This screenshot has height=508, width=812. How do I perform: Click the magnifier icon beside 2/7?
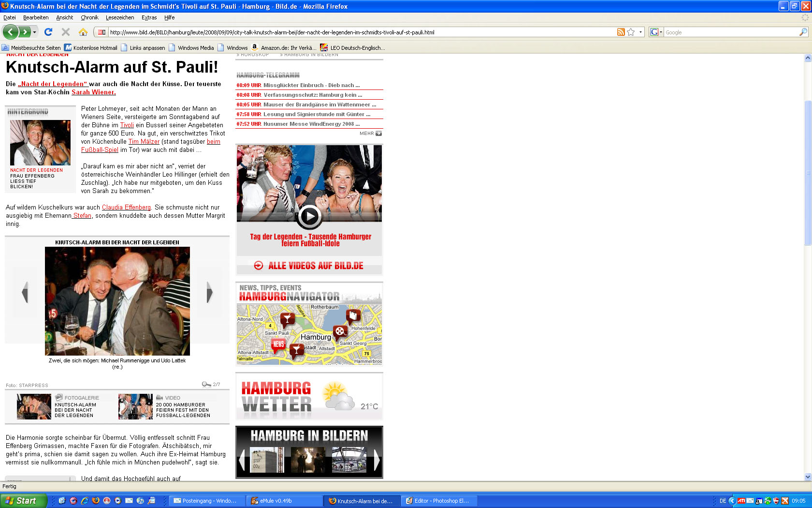coord(206,384)
